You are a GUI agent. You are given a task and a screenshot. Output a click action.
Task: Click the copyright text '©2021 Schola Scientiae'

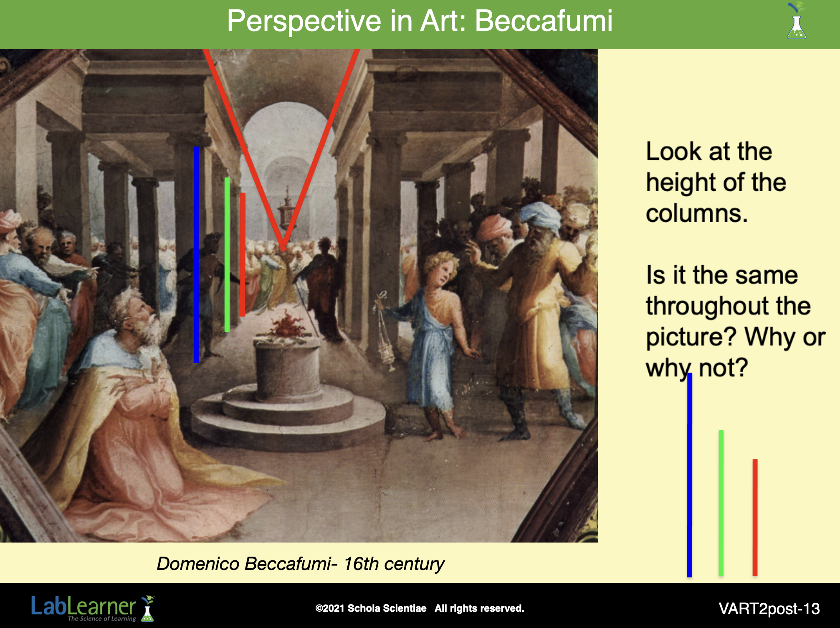[371, 608]
